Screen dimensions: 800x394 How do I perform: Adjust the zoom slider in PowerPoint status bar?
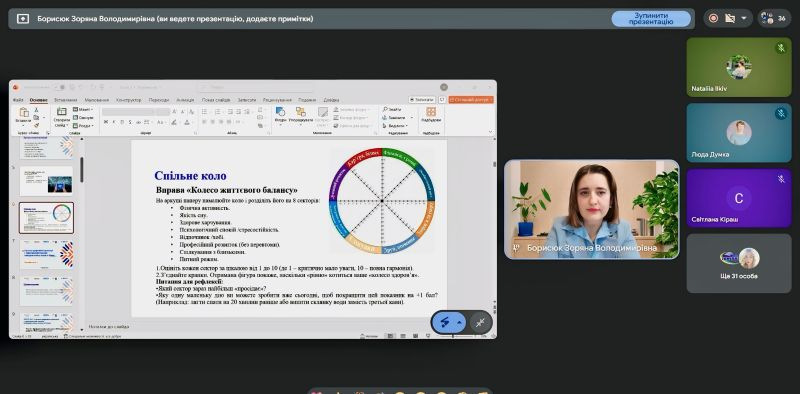[x=453, y=336]
